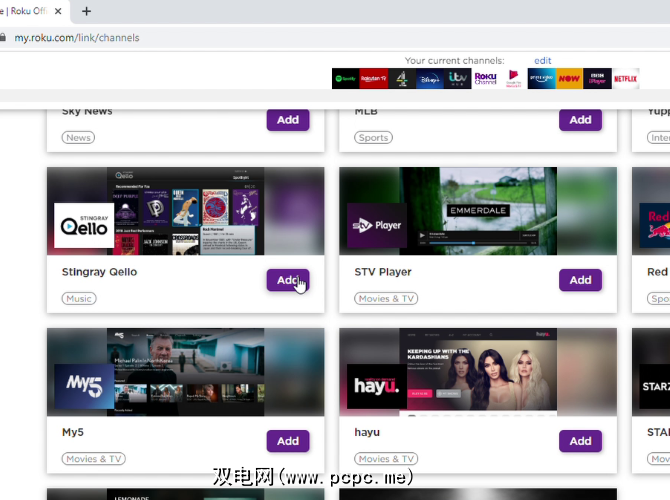Select the Channel 4 icon

(x=402, y=78)
